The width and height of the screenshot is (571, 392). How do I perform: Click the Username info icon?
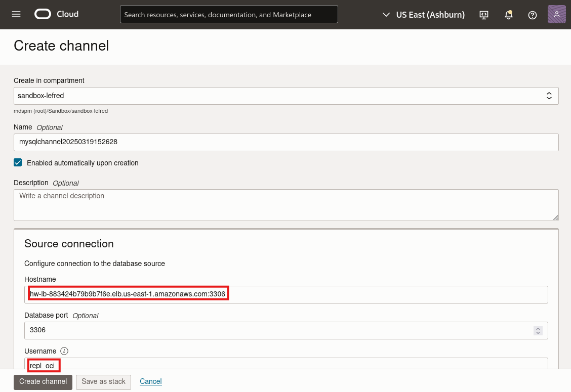click(64, 351)
